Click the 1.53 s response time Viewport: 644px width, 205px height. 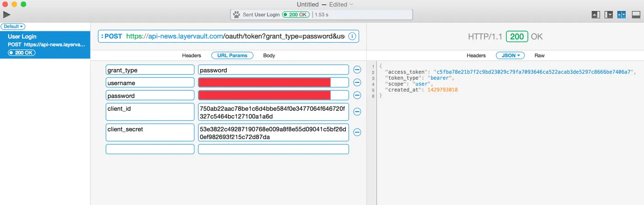click(321, 15)
